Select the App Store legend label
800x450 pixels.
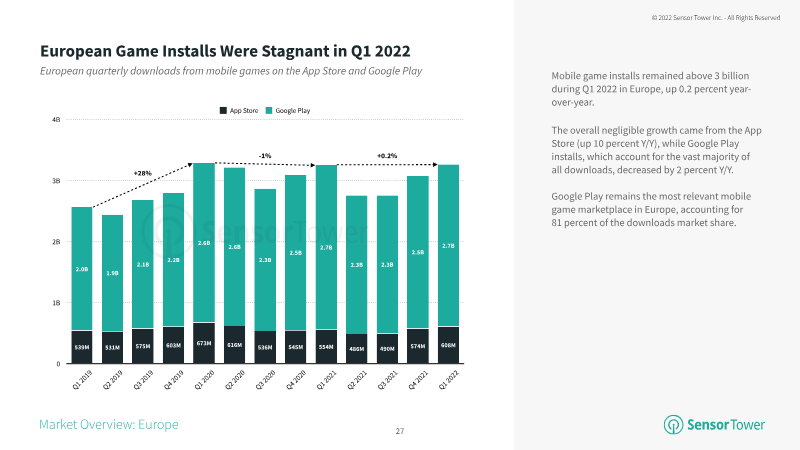point(244,109)
